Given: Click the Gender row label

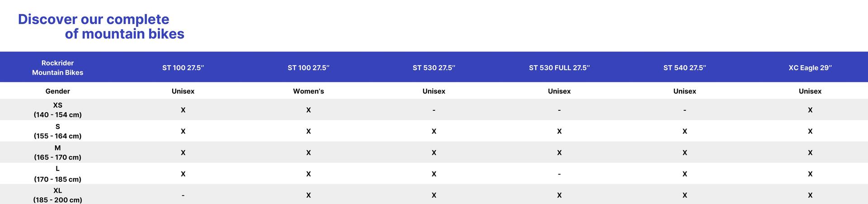Looking at the screenshot, I should [57, 91].
